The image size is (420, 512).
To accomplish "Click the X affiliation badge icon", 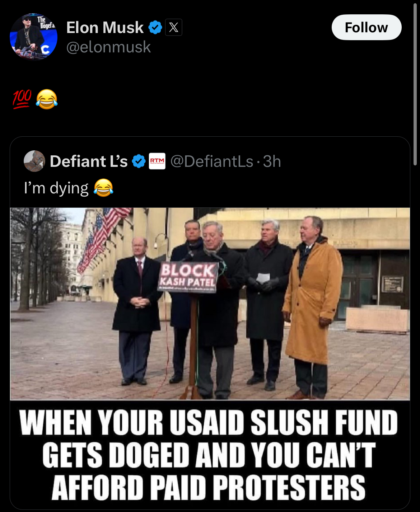I will [174, 28].
